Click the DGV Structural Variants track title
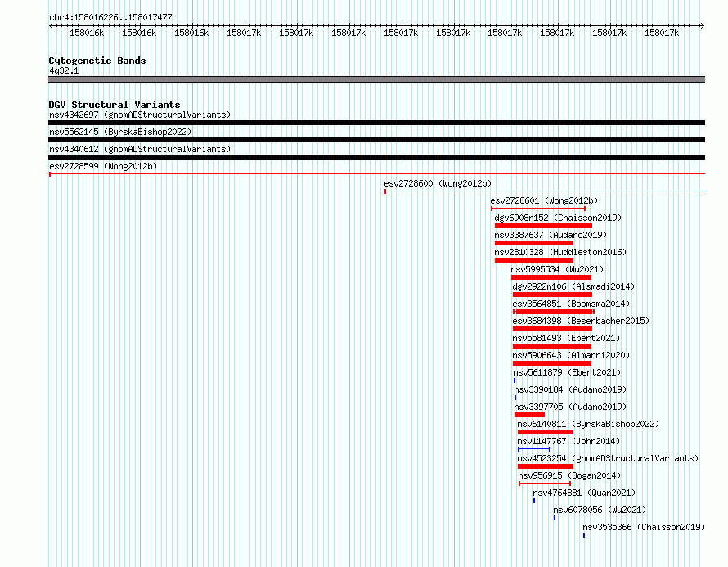728x567 pixels. pos(115,105)
